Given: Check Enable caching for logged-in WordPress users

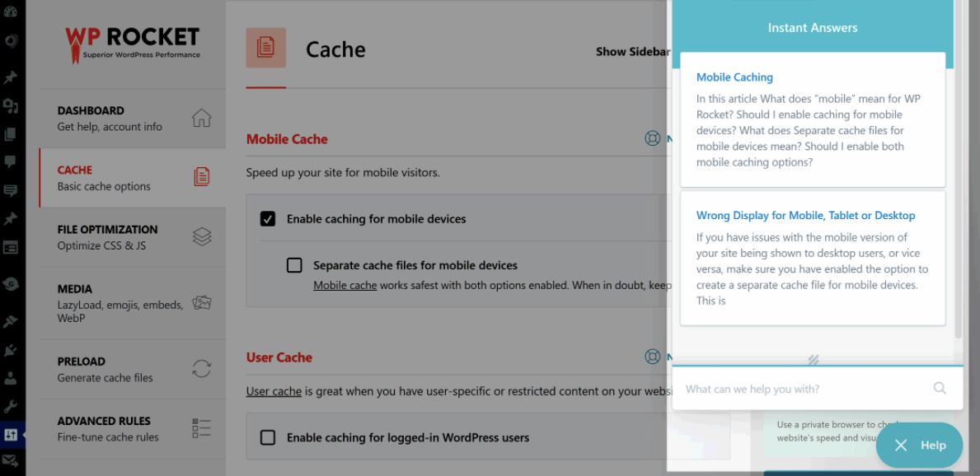Looking at the screenshot, I should pos(268,437).
